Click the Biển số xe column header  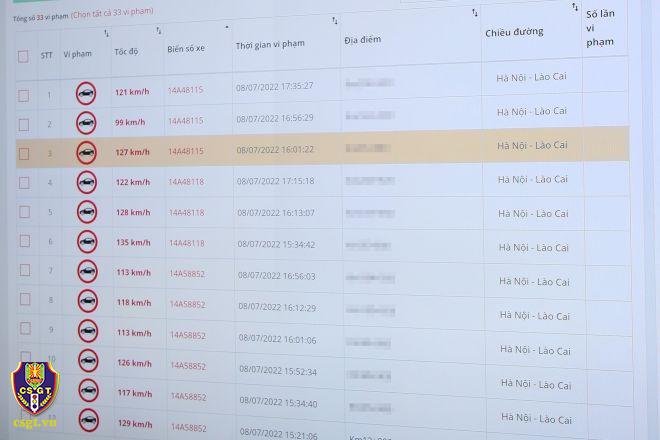click(186, 48)
